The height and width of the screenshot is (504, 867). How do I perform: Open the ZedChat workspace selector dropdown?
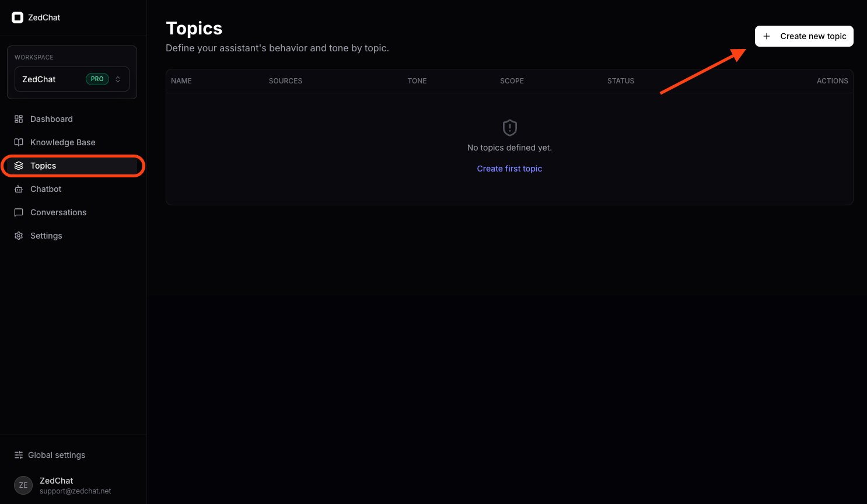click(x=72, y=79)
